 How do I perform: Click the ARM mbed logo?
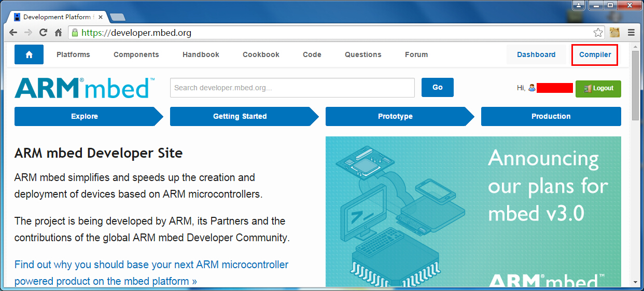click(84, 88)
